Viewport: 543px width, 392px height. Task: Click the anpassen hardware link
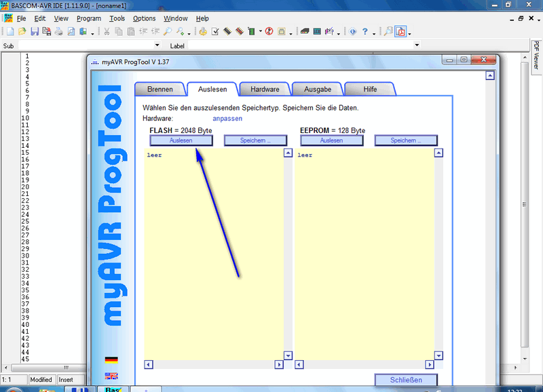pos(227,119)
